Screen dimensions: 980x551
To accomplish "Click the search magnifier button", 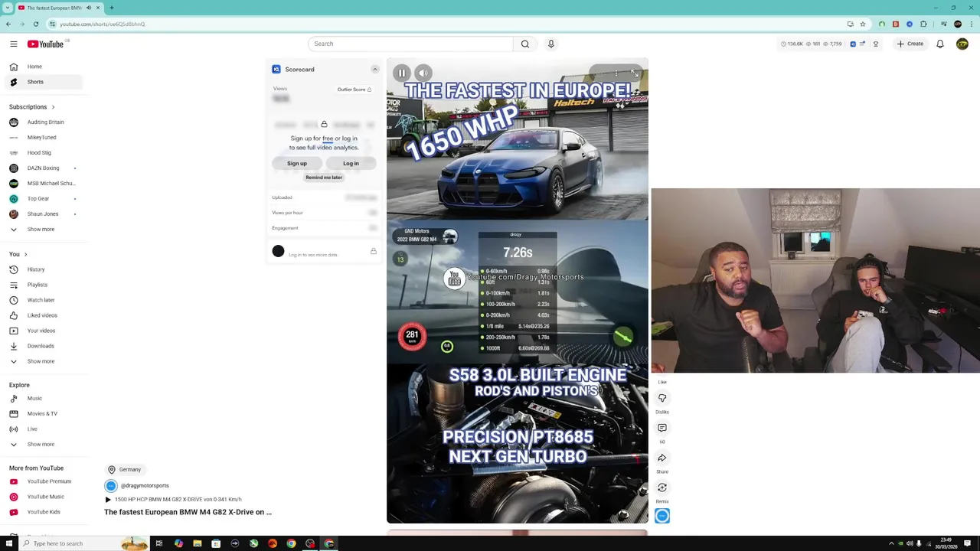I will coord(525,44).
